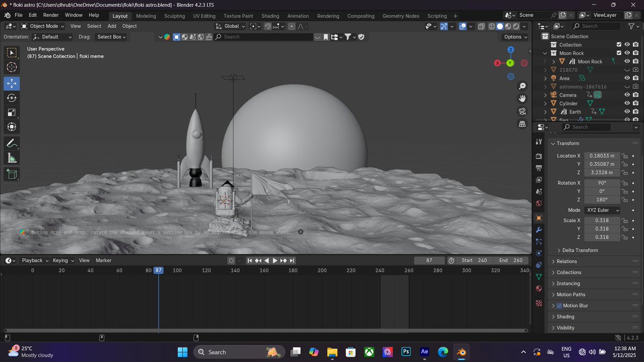Activate the 3D Cursor tool

pos(12,67)
